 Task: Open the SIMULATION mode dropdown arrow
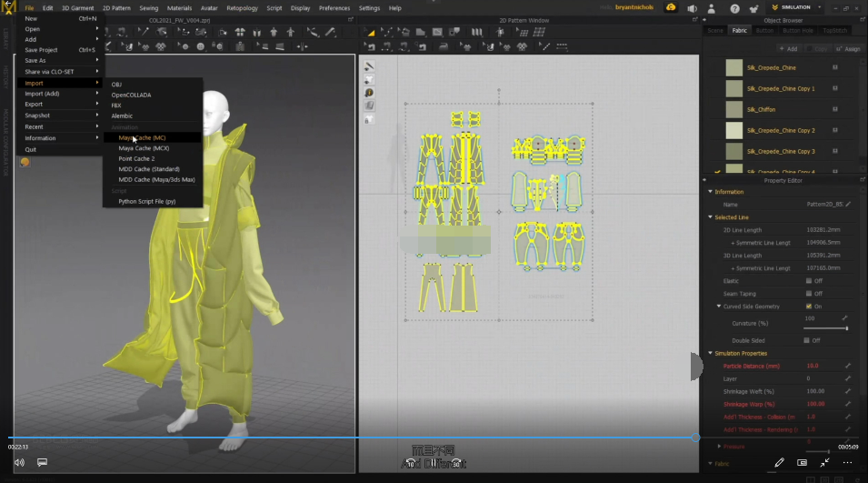click(x=819, y=8)
